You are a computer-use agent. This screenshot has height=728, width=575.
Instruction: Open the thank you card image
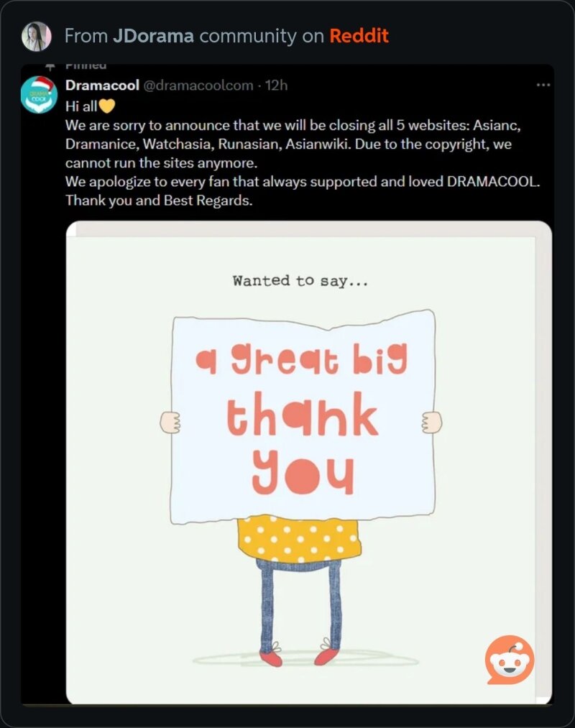(309, 462)
